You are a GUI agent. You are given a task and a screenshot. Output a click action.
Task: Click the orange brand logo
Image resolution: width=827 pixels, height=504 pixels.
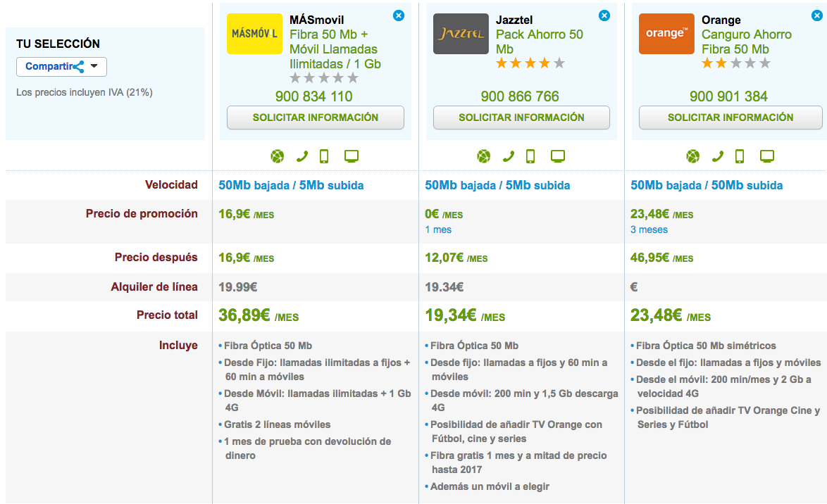click(x=666, y=34)
